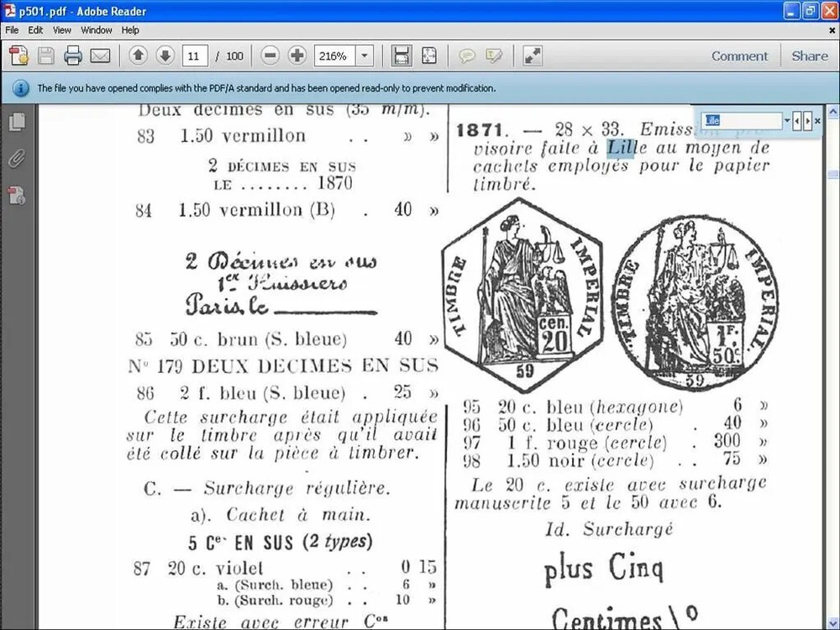Open Attachments paperclip panel
The width and height of the screenshot is (840, 630).
click(17, 159)
